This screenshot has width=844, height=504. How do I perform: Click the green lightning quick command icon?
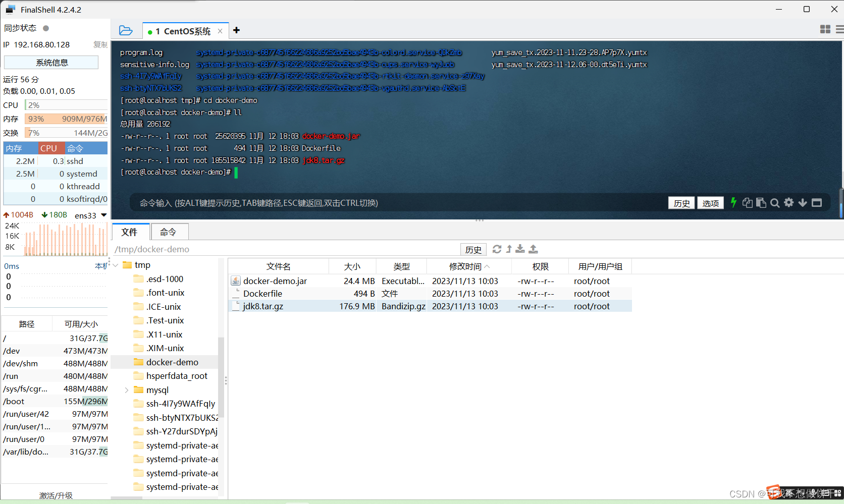click(733, 203)
